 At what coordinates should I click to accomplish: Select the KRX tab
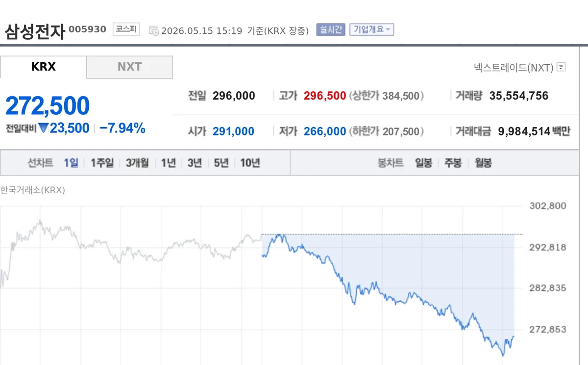[x=43, y=67]
